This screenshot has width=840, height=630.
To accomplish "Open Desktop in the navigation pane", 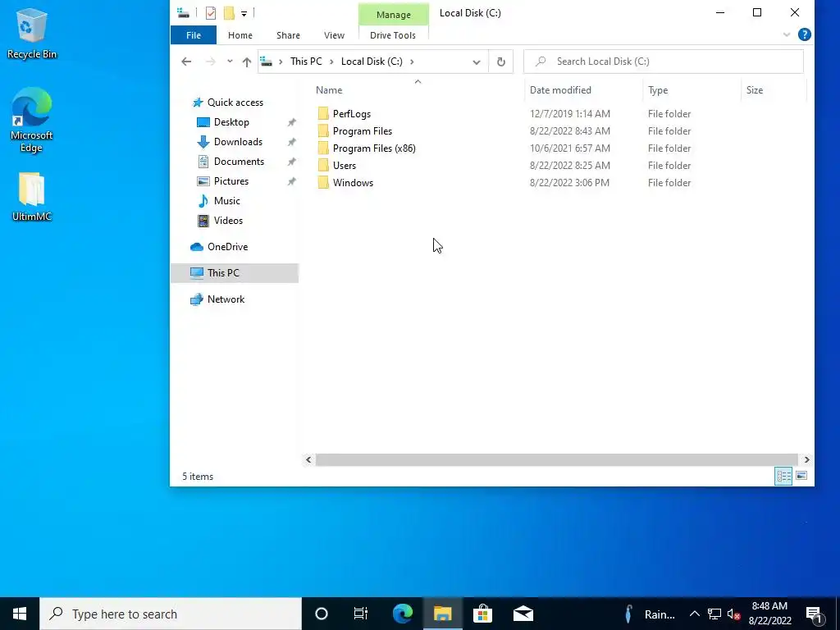I will (x=231, y=122).
